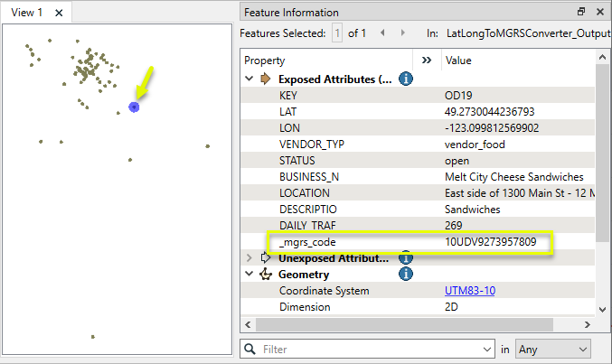Click the Exposed Attributes info icon

tap(406, 79)
